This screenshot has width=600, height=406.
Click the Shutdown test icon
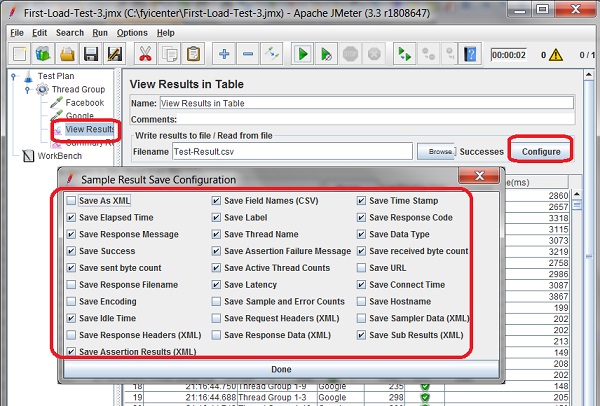tap(374, 54)
